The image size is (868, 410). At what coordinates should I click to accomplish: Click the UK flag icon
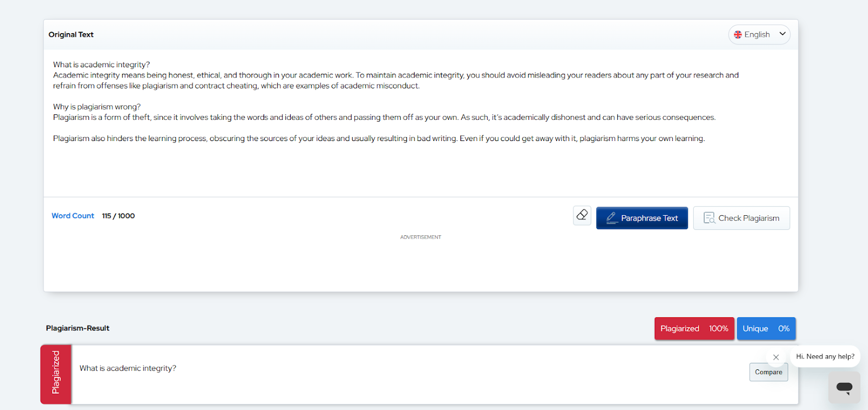(x=738, y=35)
